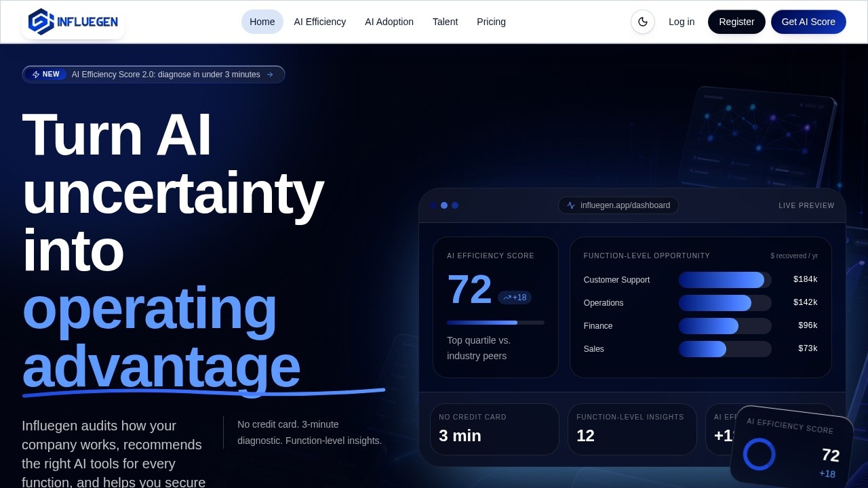Click the announcement arrow icon

tap(270, 75)
